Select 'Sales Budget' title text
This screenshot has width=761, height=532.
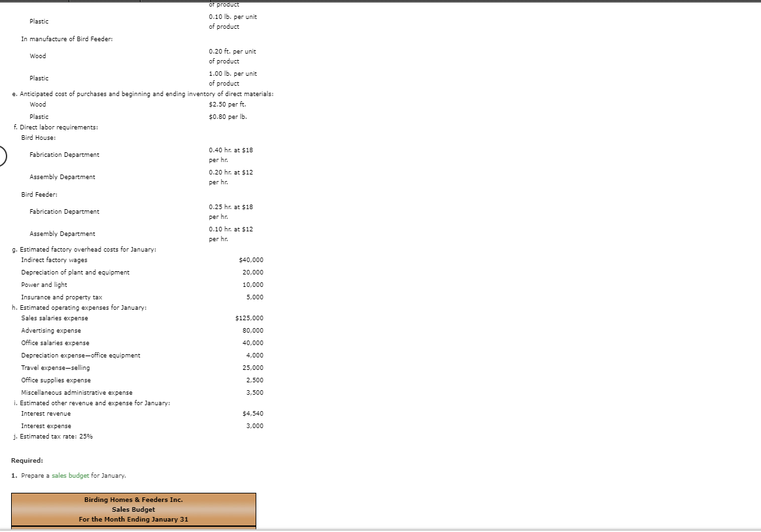pos(133,509)
